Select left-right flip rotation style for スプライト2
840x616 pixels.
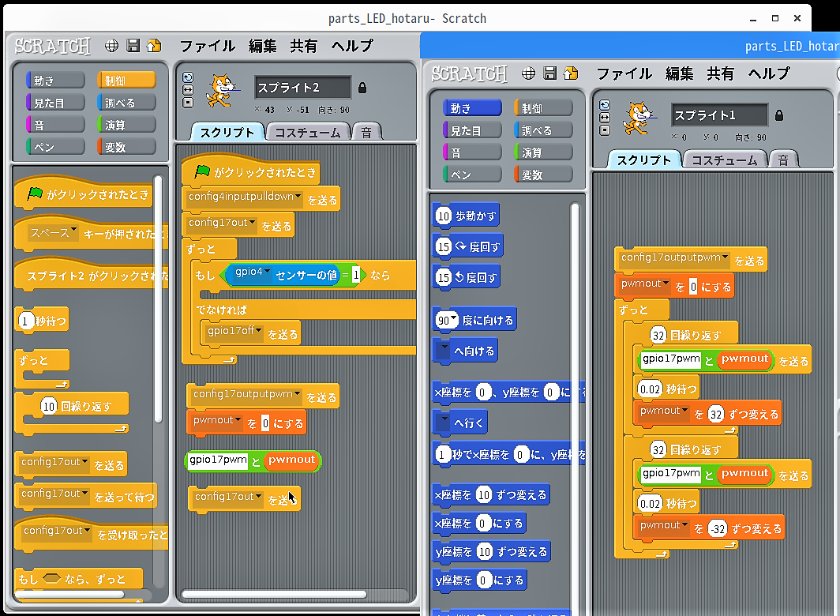click(188, 89)
